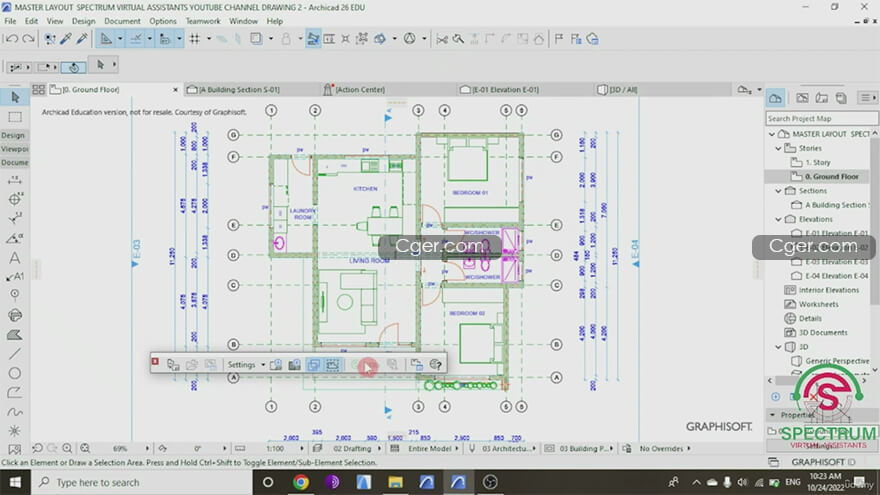Screen dimensions: 880x495
Task: Select the Inject Parameters syringe icon
Action: click(x=82, y=39)
